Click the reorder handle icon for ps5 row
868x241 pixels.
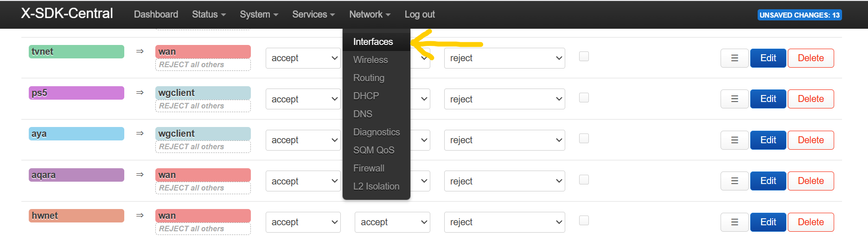734,99
